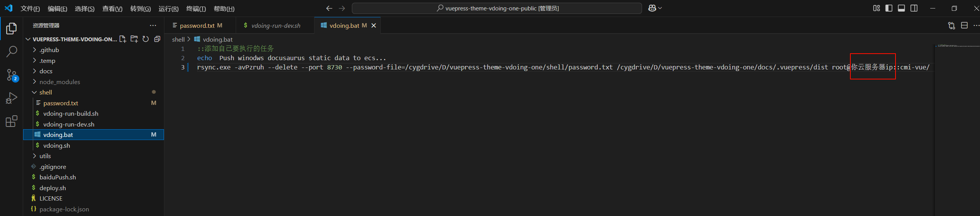Open the 文件(F) menu
Image resolution: width=980 pixels, height=216 pixels.
pos(30,8)
